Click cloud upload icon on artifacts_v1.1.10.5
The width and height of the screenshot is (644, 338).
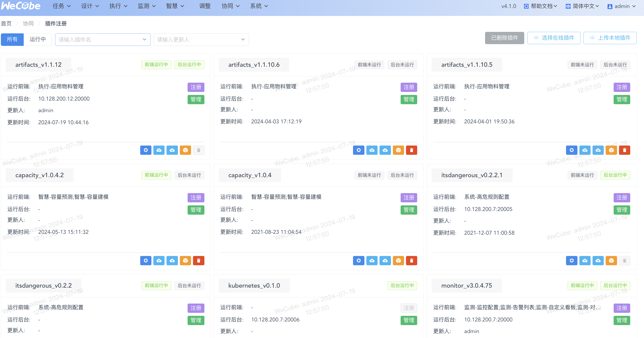585,150
